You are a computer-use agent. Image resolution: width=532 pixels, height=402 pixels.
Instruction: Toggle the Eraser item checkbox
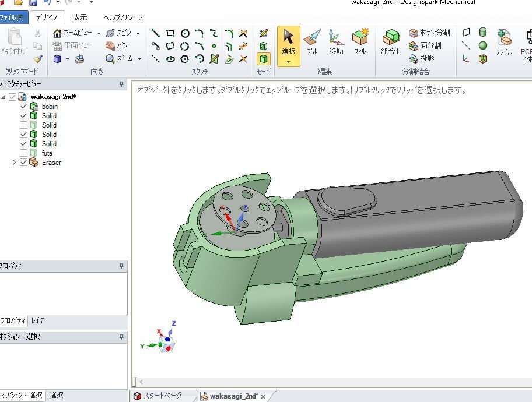coord(24,163)
